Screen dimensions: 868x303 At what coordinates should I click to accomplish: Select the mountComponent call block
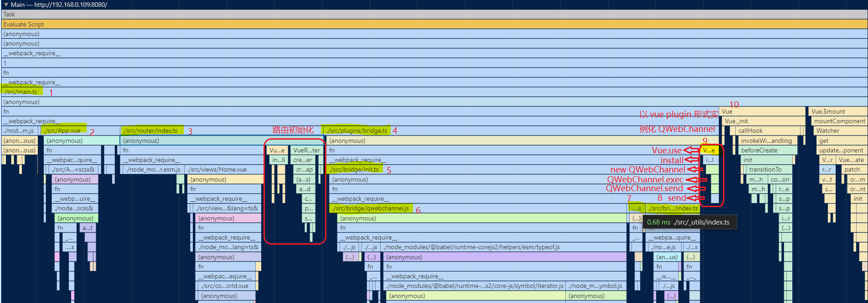[x=839, y=121]
